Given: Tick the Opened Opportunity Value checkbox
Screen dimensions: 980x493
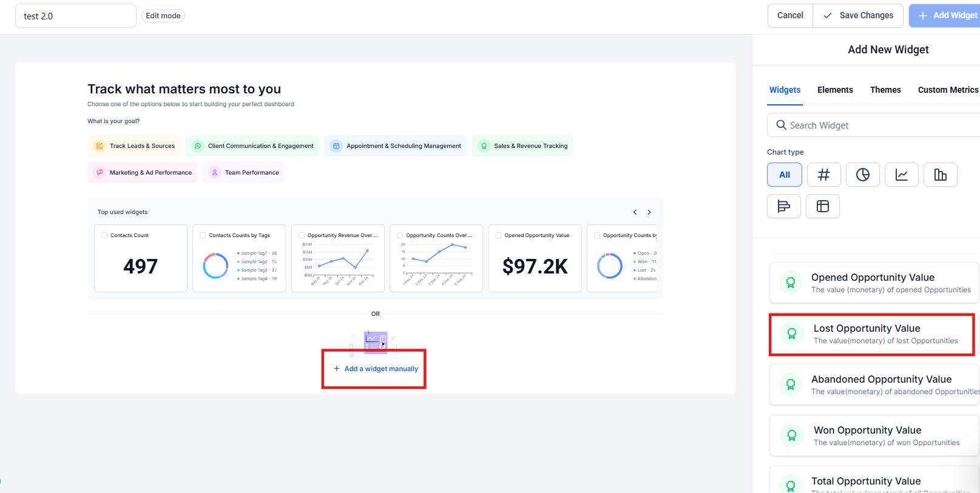Looking at the screenshot, I should click(x=498, y=235).
